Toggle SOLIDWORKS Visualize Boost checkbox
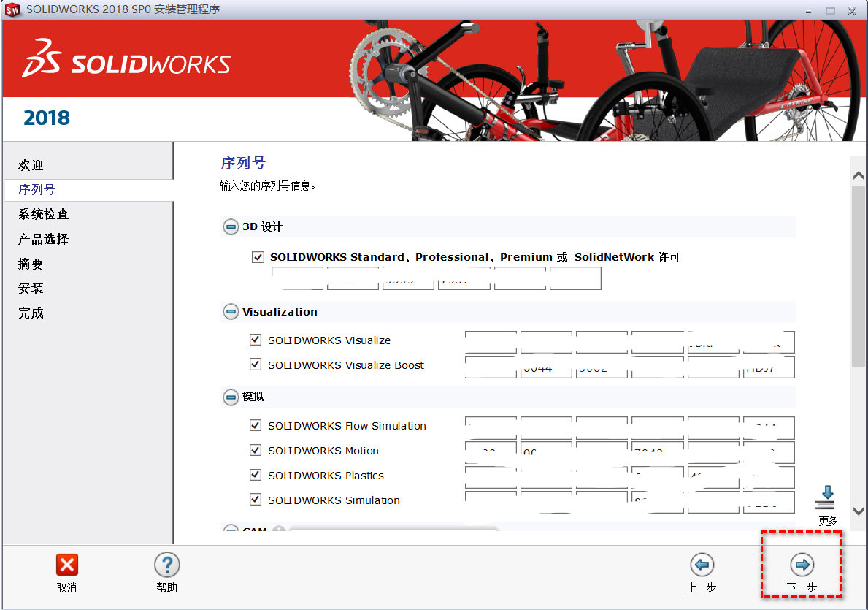 point(256,365)
